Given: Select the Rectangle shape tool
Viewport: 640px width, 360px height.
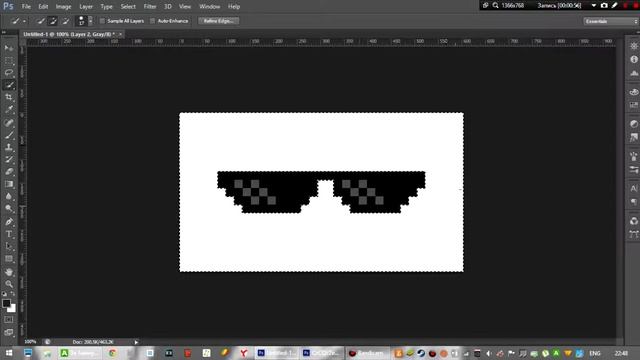Looking at the screenshot, I should pos(9,259).
